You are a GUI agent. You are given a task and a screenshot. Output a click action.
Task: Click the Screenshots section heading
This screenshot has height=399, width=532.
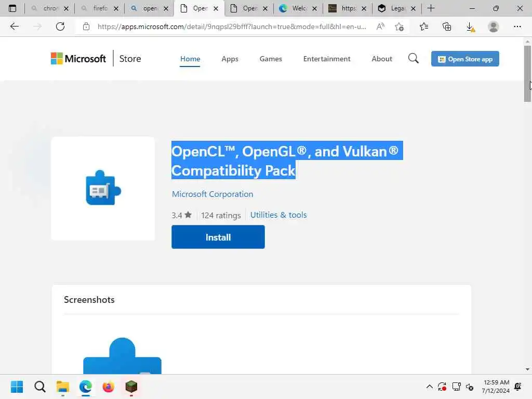click(89, 300)
